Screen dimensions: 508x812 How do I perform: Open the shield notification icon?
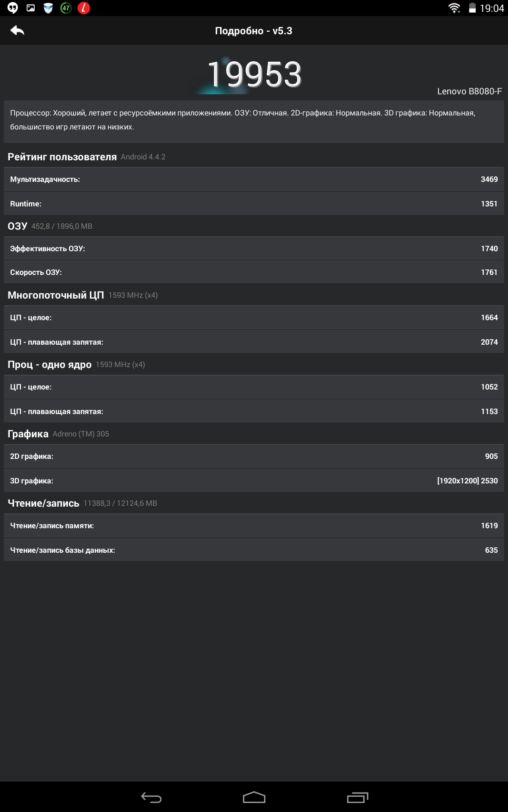[48, 8]
